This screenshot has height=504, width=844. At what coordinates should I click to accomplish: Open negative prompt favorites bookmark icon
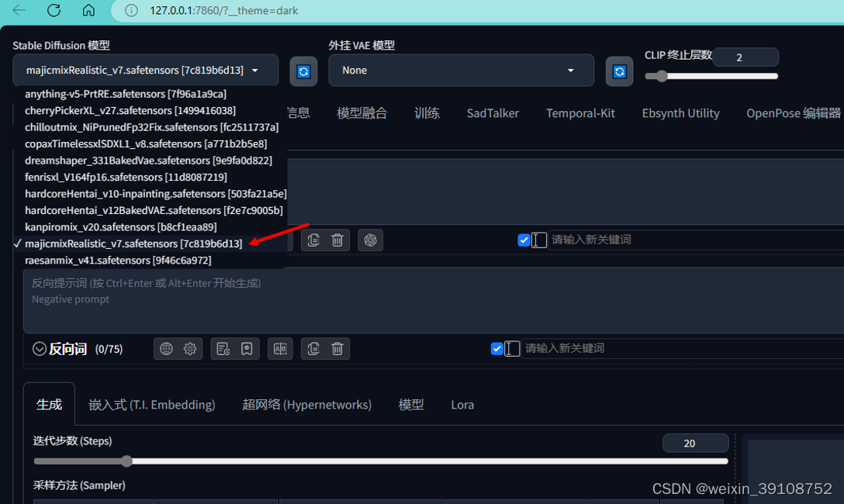point(247,349)
